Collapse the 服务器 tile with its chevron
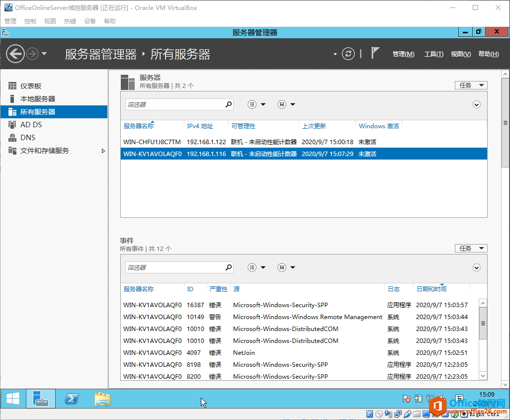 point(476,104)
